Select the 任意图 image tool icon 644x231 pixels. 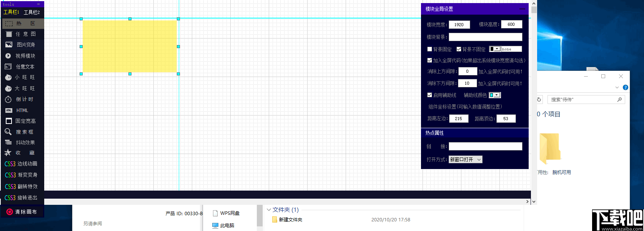pyautogui.click(x=9, y=34)
